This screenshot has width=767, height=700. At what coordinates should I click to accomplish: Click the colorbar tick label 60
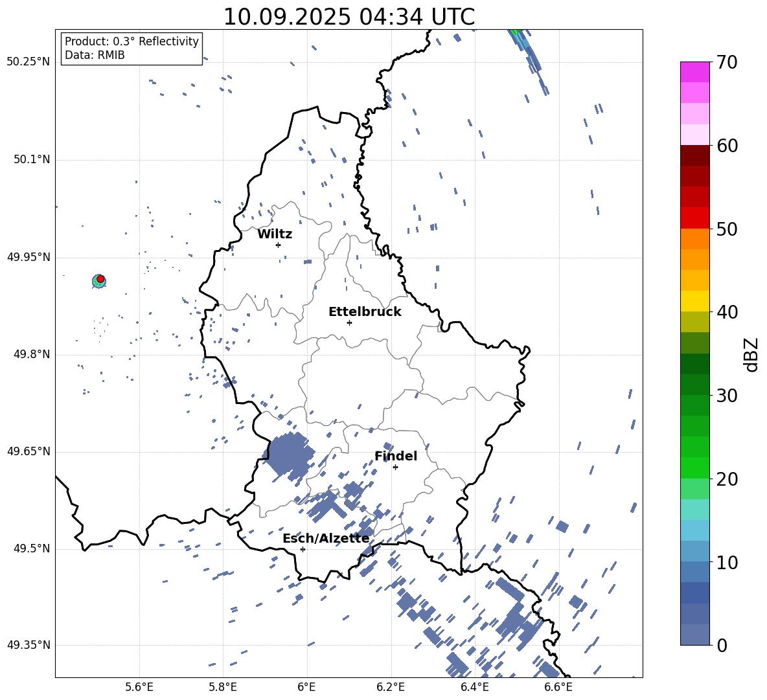(x=727, y=146)
